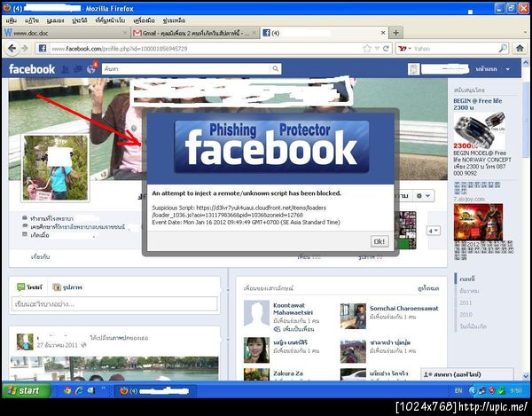Open the Bookmarks menu in Firefox menu bar

(x=110, y=20)
